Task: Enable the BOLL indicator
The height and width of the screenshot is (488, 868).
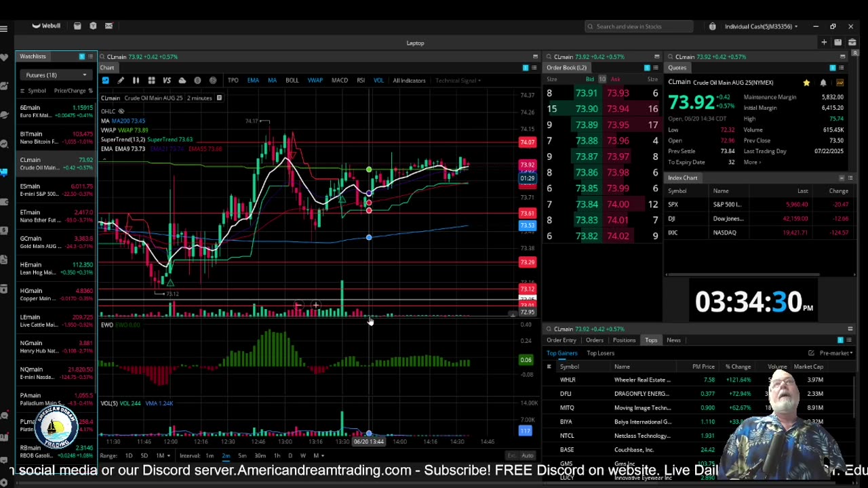Action: click(x=292, y=81)
